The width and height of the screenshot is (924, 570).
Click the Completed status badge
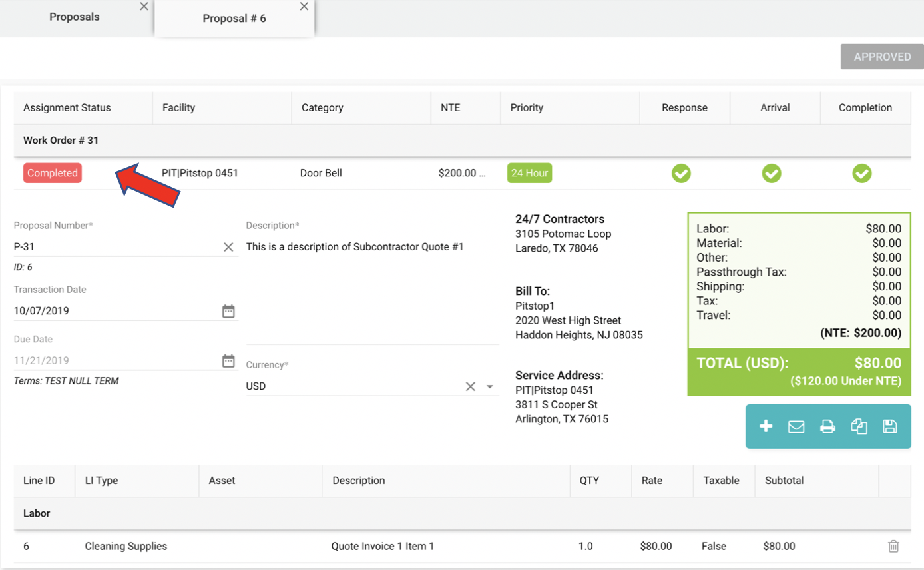(x=53, y=173)
